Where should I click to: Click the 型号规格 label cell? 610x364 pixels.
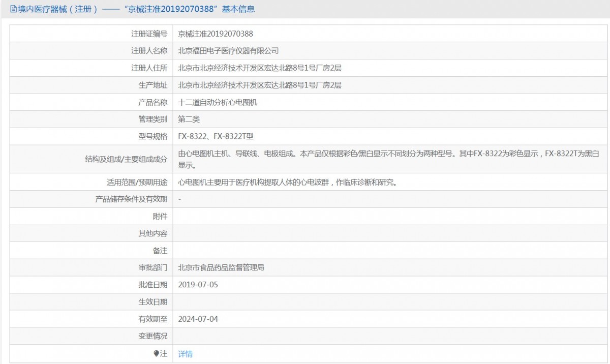[91, 136]
